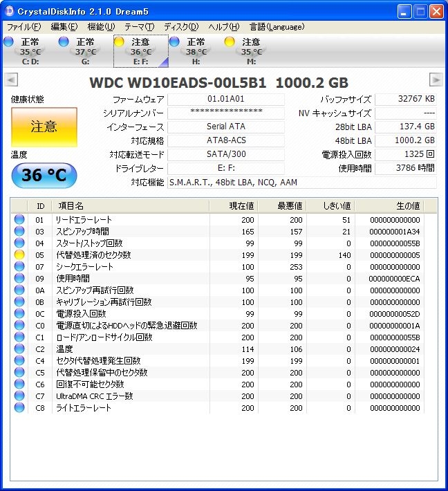Click blue status icon for ID C4 row

tap(19, 360)
